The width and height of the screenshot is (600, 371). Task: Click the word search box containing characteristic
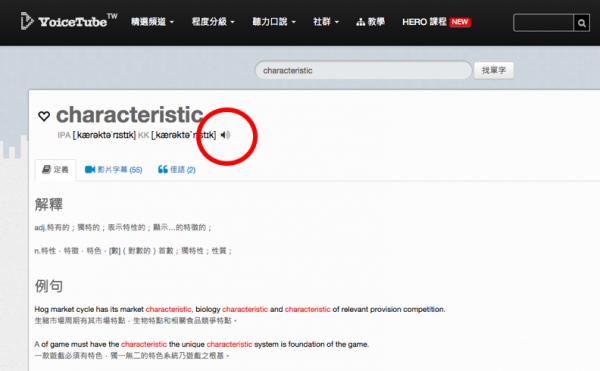[x=363, y=70]
